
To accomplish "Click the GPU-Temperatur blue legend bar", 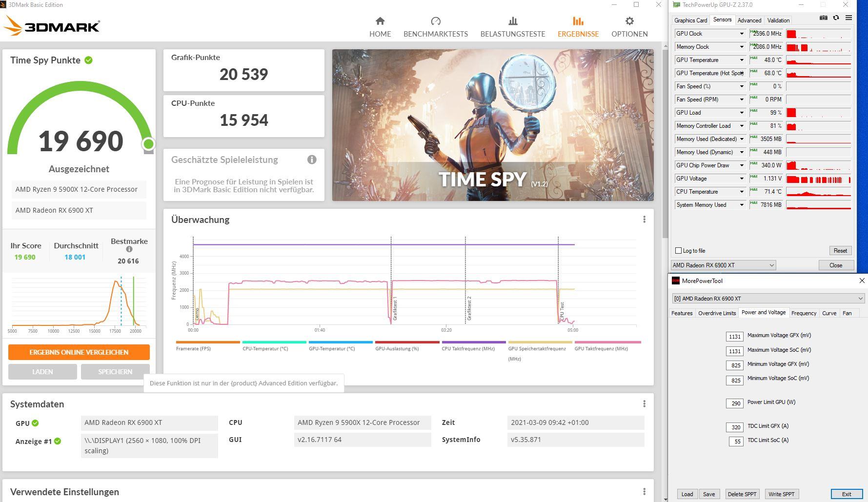I will (x=341, y=342).
